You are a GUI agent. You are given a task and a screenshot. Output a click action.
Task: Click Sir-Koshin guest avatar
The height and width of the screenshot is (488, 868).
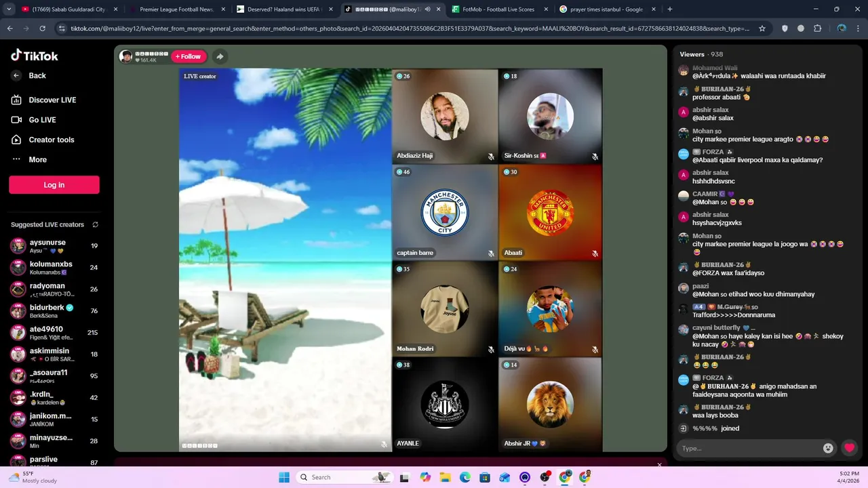tap(550, 116)
